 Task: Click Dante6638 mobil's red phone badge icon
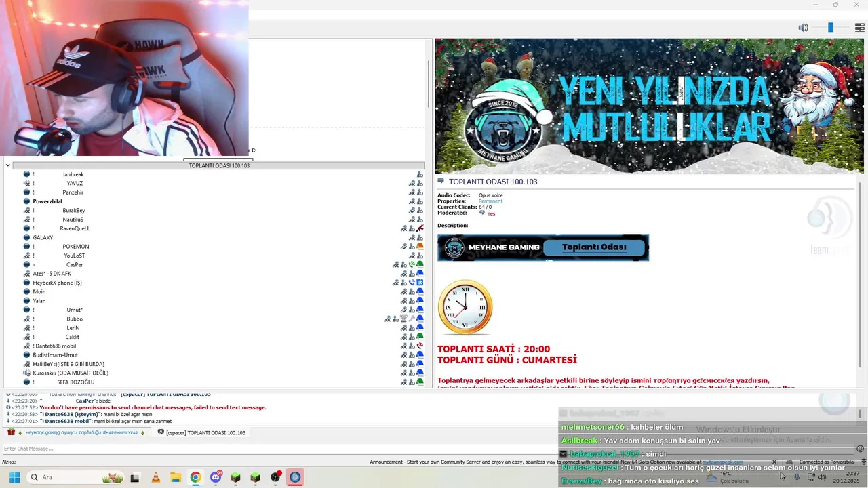(420, 346)
